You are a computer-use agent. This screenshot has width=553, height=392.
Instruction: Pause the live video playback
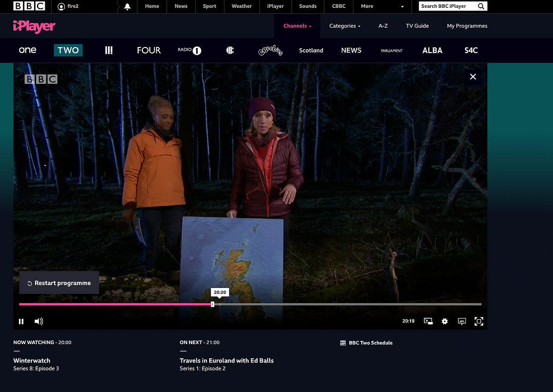click(21, 322)
